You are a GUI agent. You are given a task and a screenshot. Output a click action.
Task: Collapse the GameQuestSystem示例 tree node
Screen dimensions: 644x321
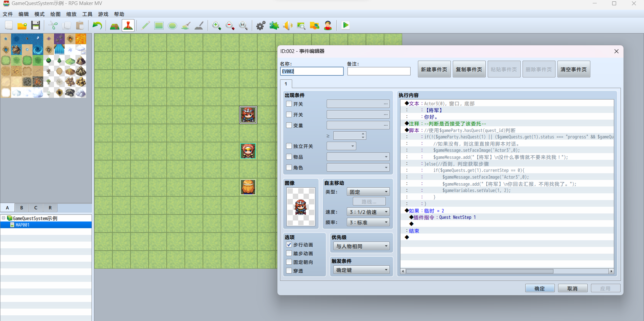tap(4, 218)
